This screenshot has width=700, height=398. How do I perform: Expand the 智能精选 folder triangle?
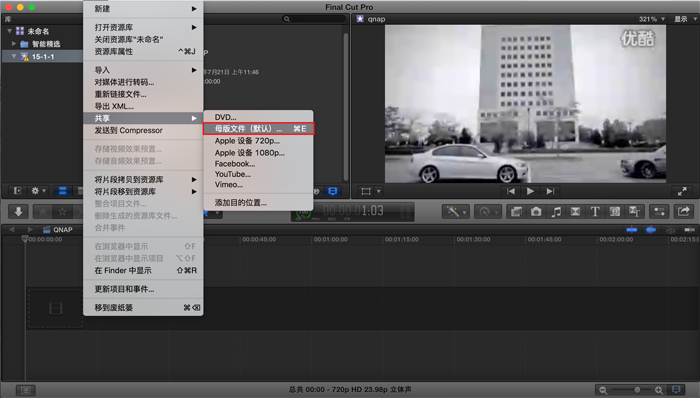click(x=14, y=44)
